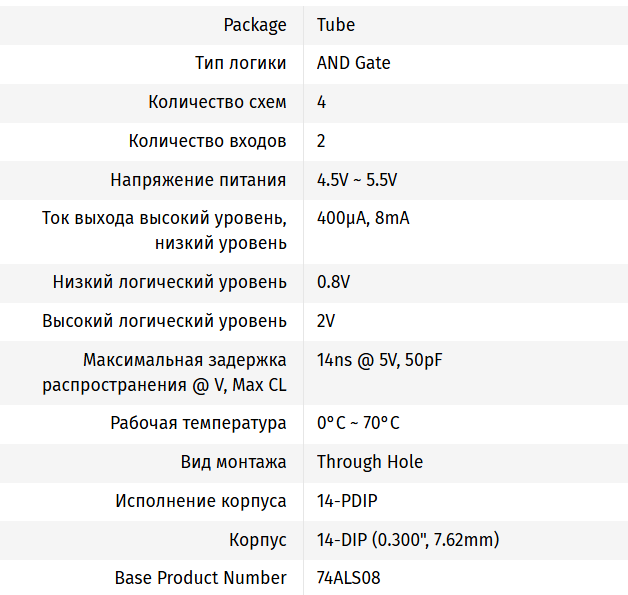Click the "4.5V ~ 5.5V" supply voltage value
The width and height of the screenshot is (628, 595).
click(x=357, y=180)
